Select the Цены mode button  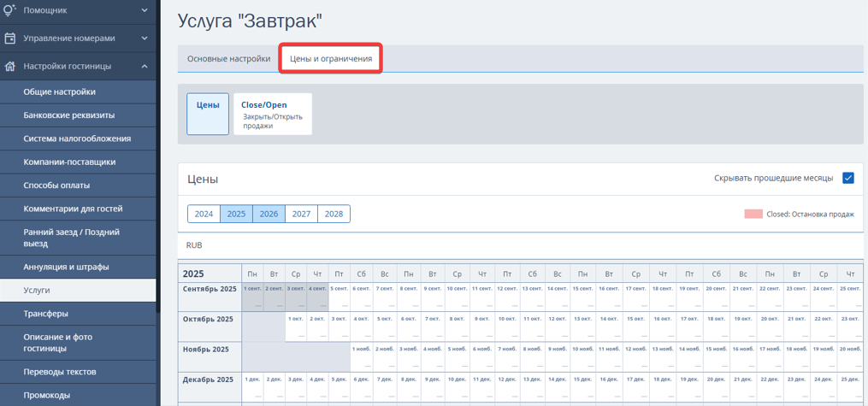point(208,114)
